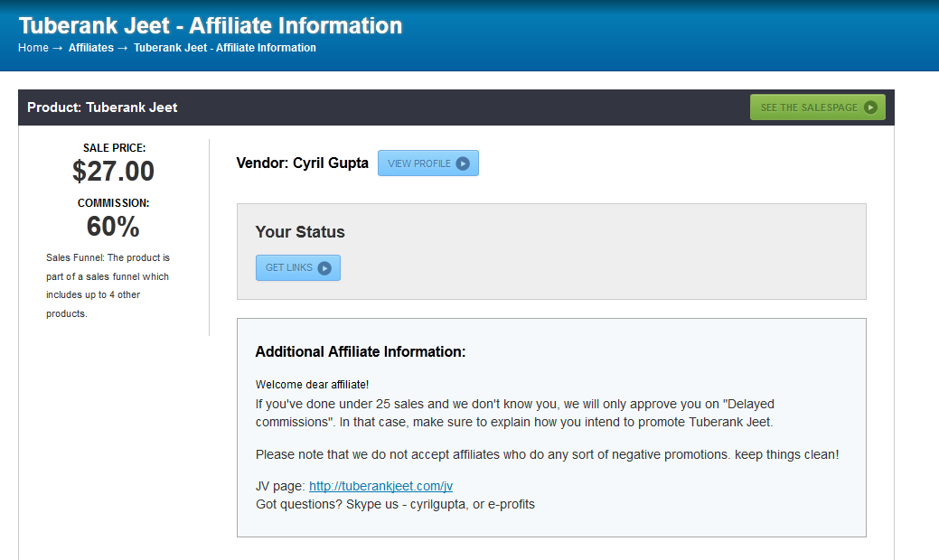The height and width of the screenshot is (560, 939).
Task: Open Affiliates in the breadcrumb
Action: [x=91, y=47]
